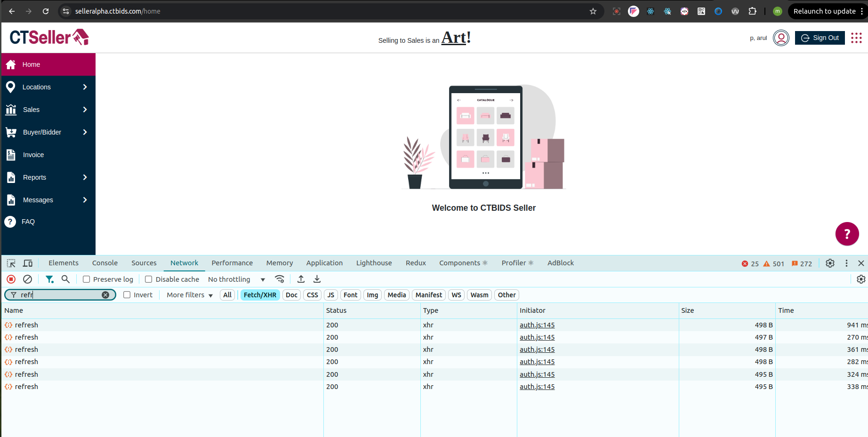Image resolution: width=868 pixels, height=437 pixels.
Task: Expand the More filters dropdown
Action: pyautogui.click(x=190, y=295)
